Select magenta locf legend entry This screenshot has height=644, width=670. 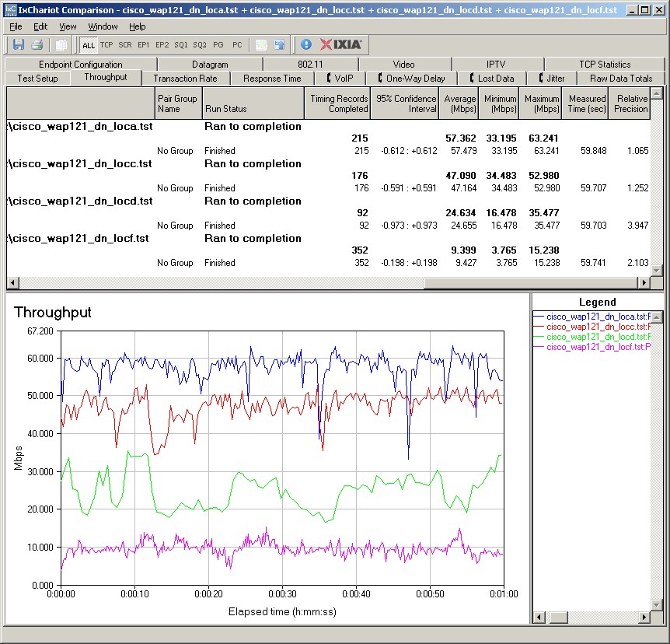(x=591, y=347)
